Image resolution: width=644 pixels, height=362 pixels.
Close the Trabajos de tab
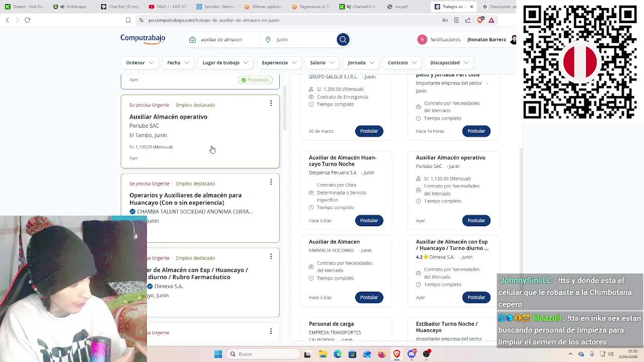pyautogui.click(x=471, y=7)
